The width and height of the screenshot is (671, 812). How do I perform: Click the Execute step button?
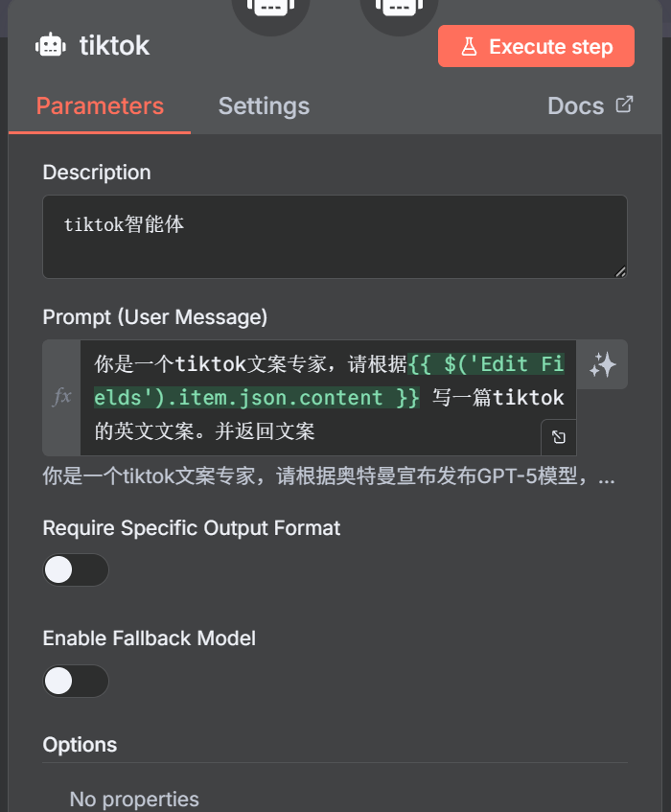[x=536, y=46]
